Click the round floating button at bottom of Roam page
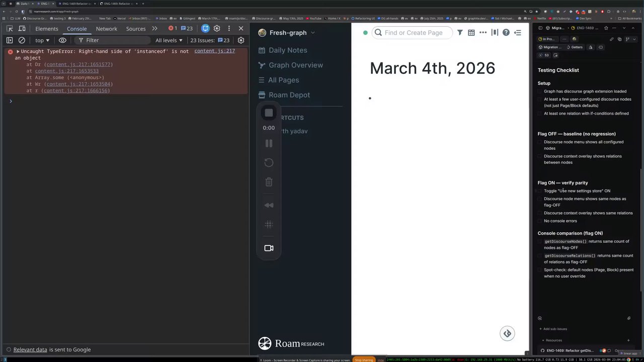This screenshot has height=362, width=644. (507, 333)
